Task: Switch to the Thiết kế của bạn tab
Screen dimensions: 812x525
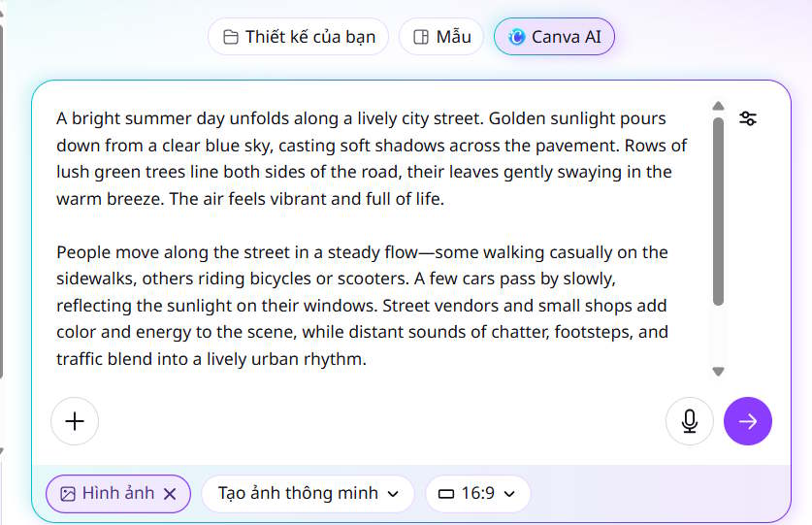Action: point(299,38)
